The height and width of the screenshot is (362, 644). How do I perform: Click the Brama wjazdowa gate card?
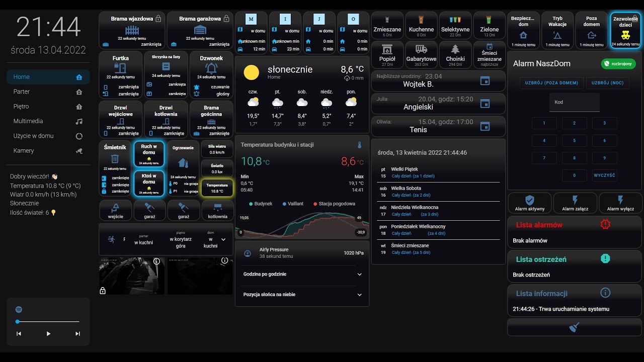(x=132, y=30)
